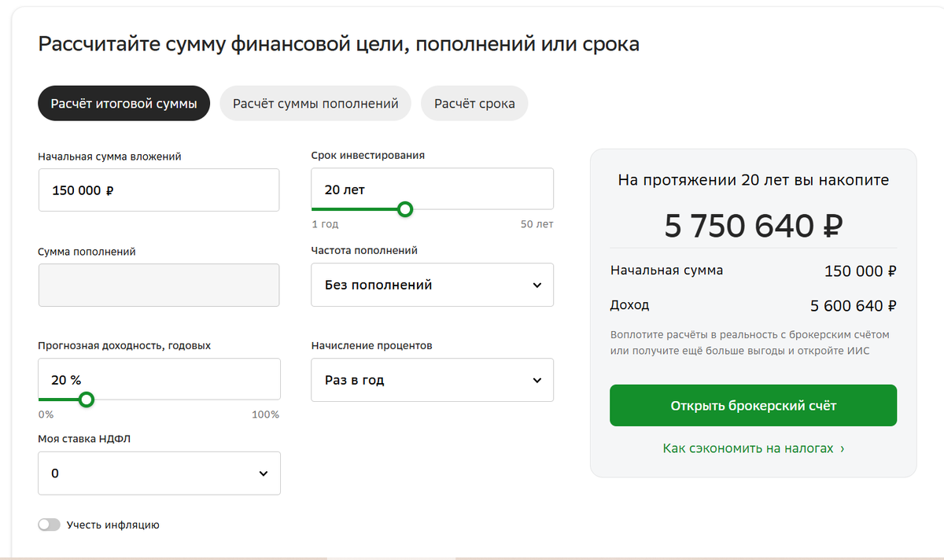
Task: Open the "Частота пополнений" dropdown
Action: pyautogui.click(x=432, y=285)
